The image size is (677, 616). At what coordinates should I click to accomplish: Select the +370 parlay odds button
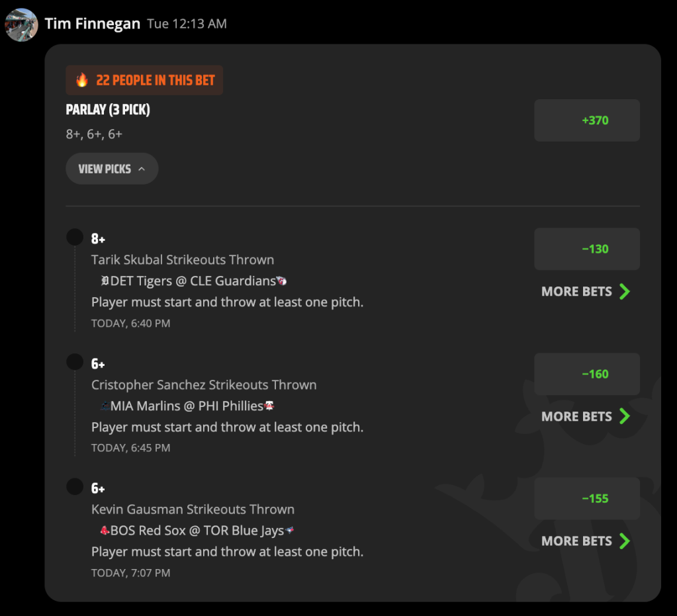[587, 120]
